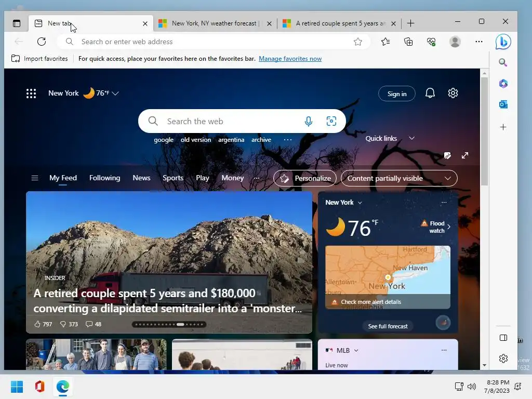Open sidebar search icon
532x399 pixels.
503,62
